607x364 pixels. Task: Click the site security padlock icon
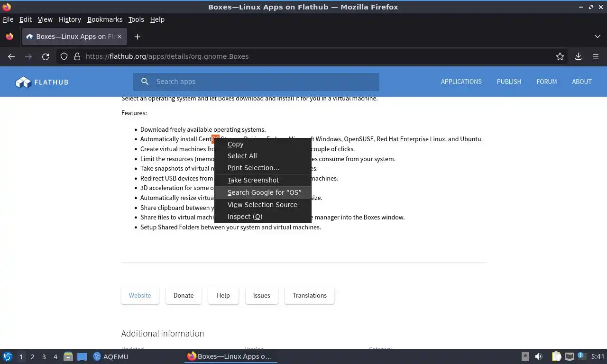pos(77,56)
